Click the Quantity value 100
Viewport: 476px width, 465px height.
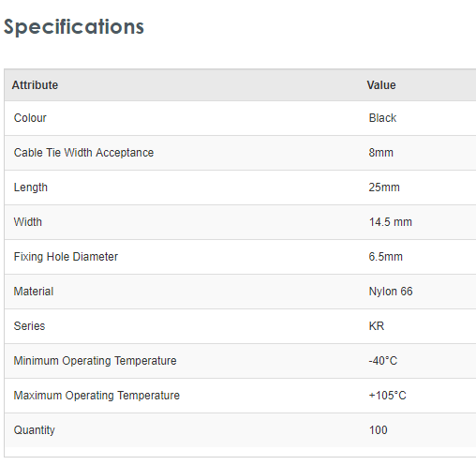(x=379, y=430)
